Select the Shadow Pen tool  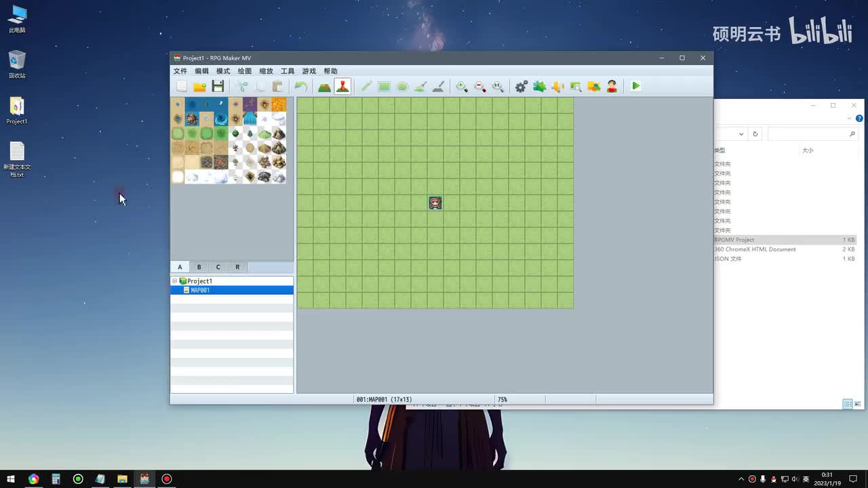pyautogui.click(x=438, y=86)
